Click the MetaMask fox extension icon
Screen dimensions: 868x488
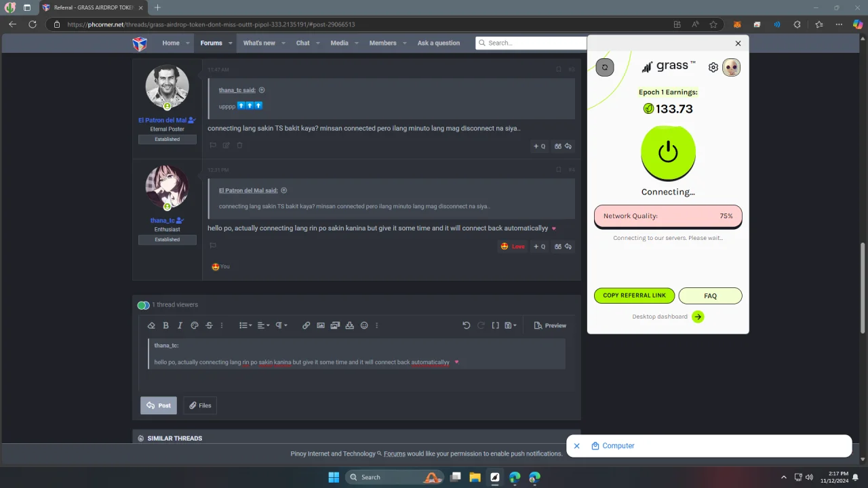pyautogui.click(x=737, y=24)
